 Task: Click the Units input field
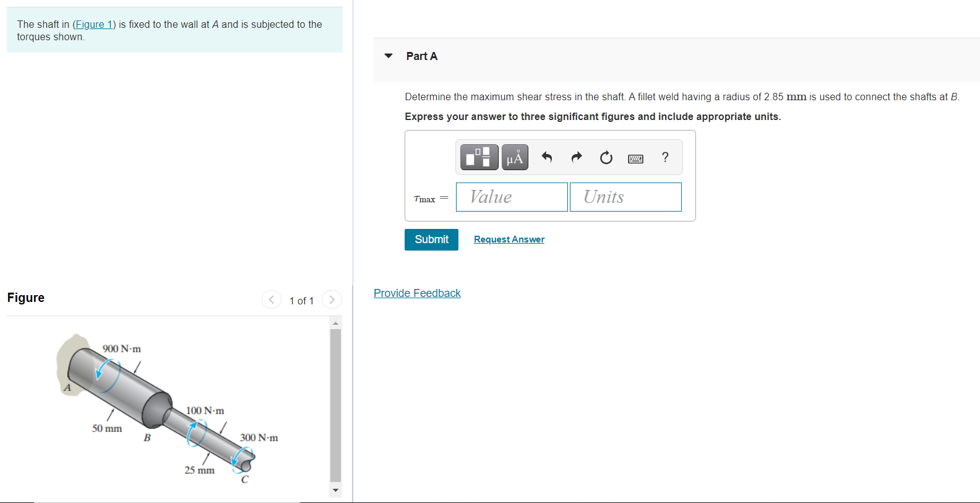point(625,197)
